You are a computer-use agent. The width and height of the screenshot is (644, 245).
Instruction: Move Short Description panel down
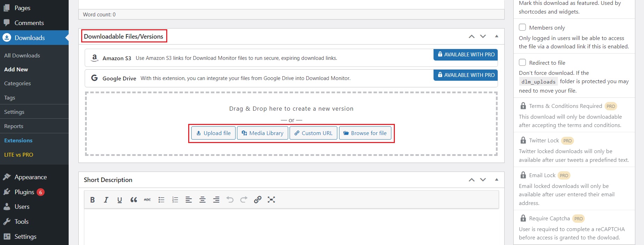pos(483,180)
